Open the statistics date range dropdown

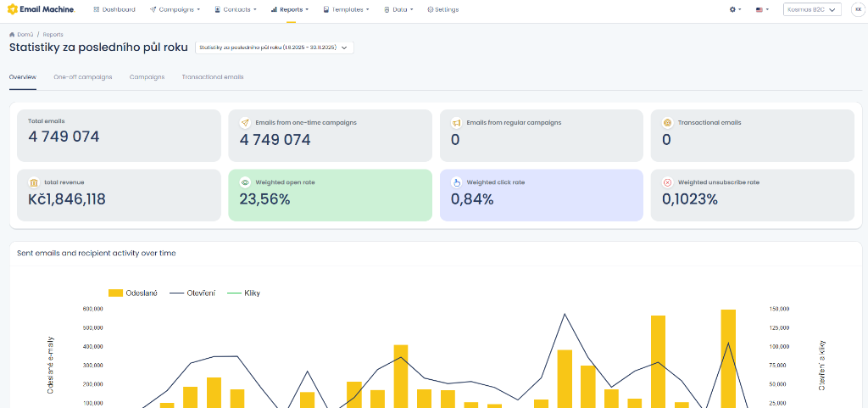tap(275, 48)
